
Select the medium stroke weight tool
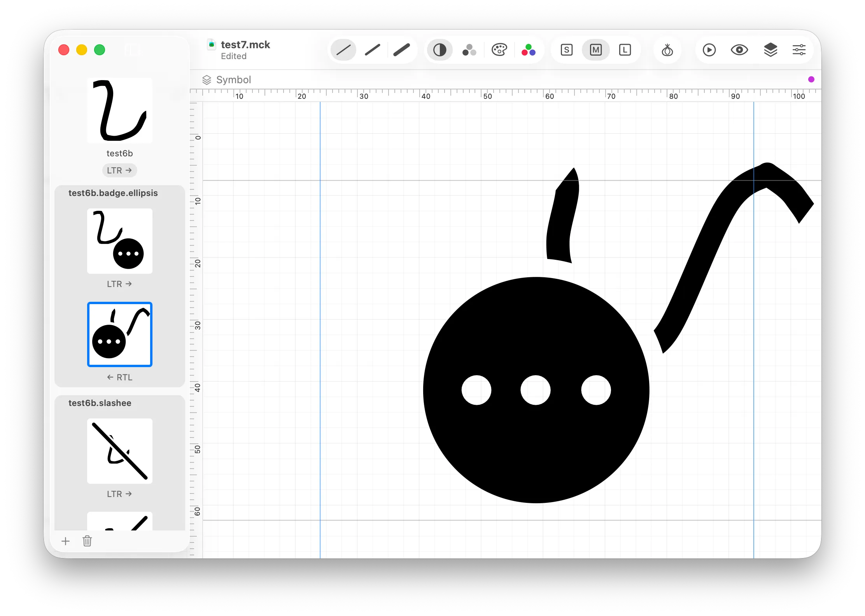tap(373, 50)
